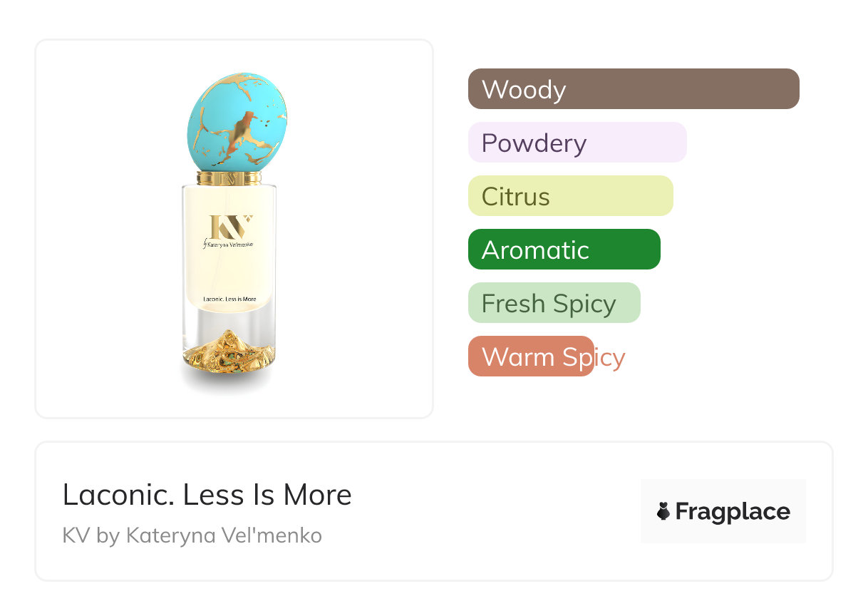Open the Fragplace wordmark link
Viewport: 868px width, 616px height.
(732, 511)
